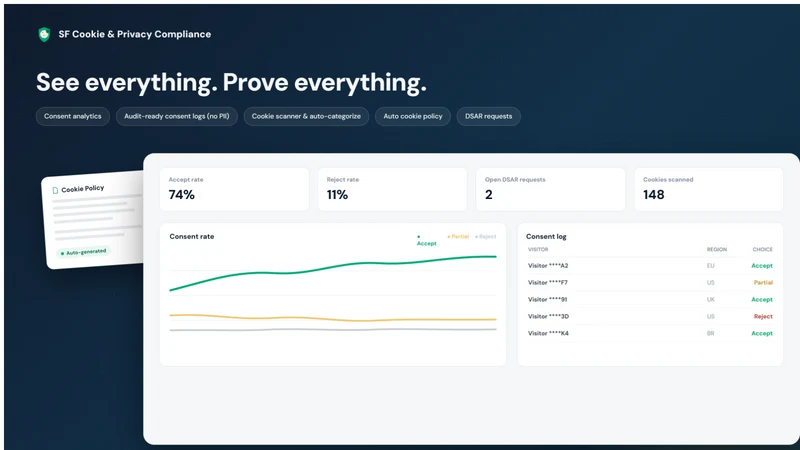800x450 pixels.
Task: Open the Cookie Policy card
Action: coord(93,220)
